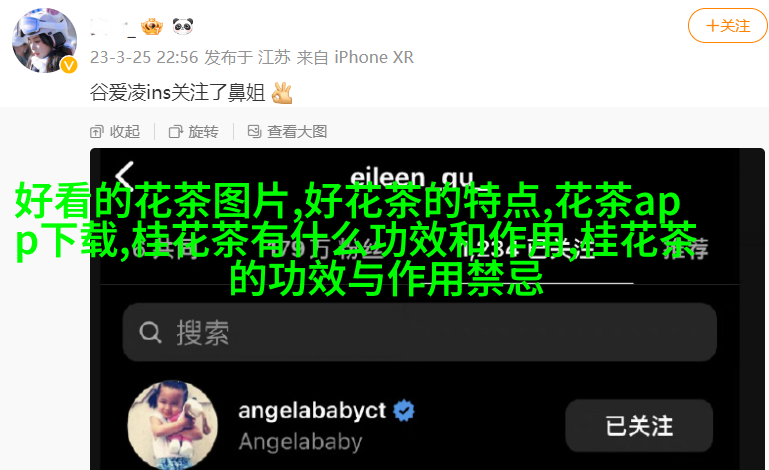Screen dimensions: 769x470
Task: Click the back arrow in Instagram screenshot
Action: tap(125, 177)
